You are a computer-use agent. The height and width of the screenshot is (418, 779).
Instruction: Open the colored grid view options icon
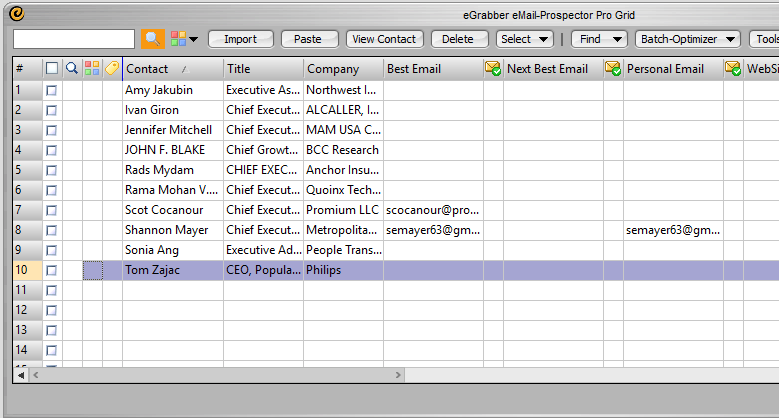(183, 39)
